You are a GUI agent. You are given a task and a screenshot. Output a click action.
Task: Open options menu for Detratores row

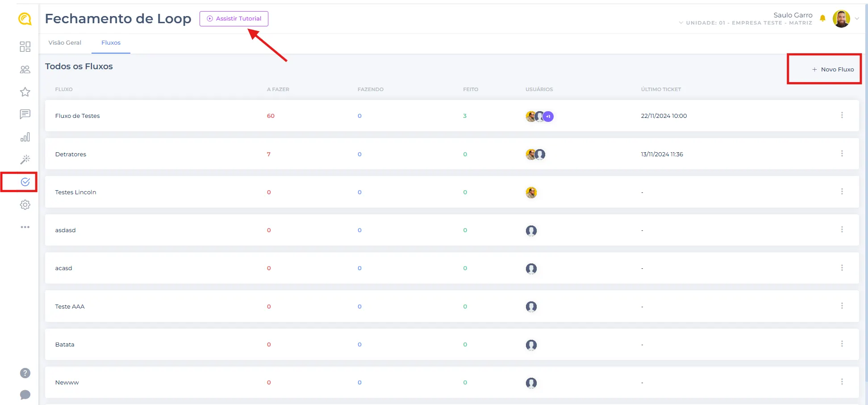click(x=842, y=154)
